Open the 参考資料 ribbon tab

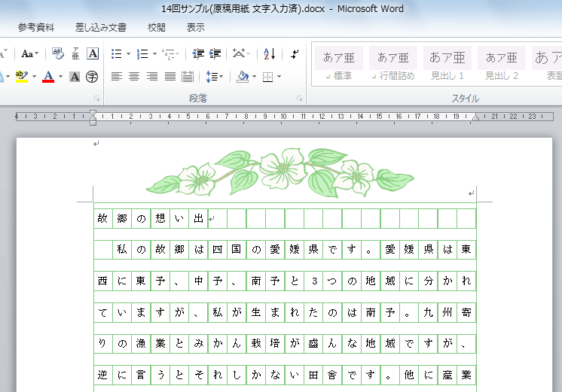coord(36,28)
